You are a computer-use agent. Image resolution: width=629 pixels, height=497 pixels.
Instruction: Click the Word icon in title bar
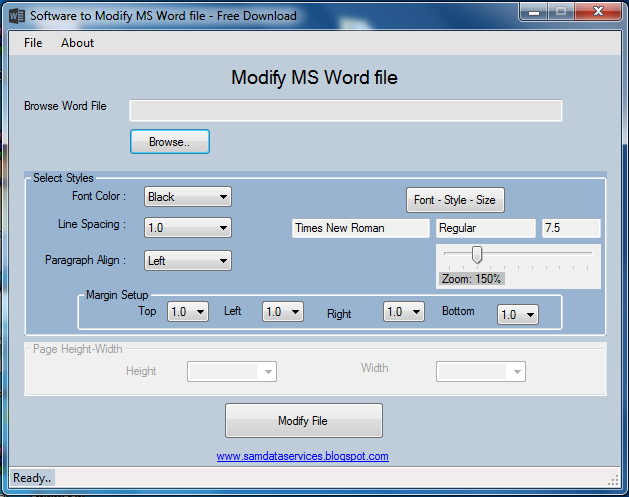click(x=17, y=16)
